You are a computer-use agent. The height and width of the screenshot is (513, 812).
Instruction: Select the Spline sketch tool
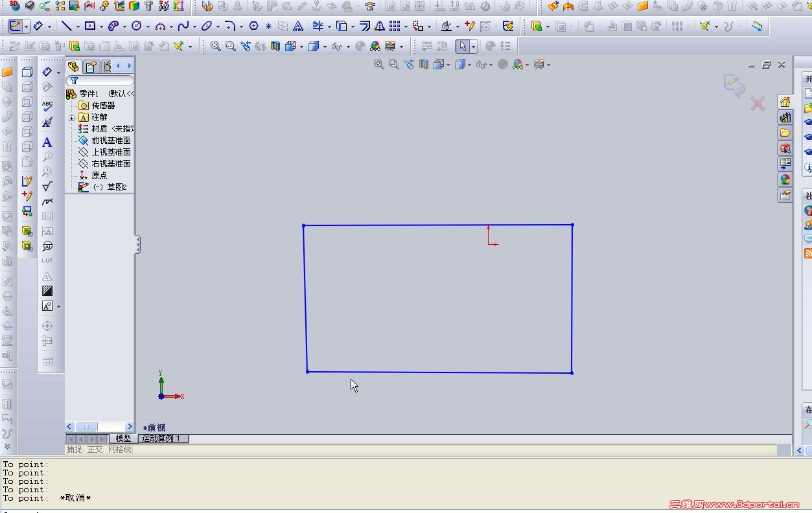[x=183, y=27]
